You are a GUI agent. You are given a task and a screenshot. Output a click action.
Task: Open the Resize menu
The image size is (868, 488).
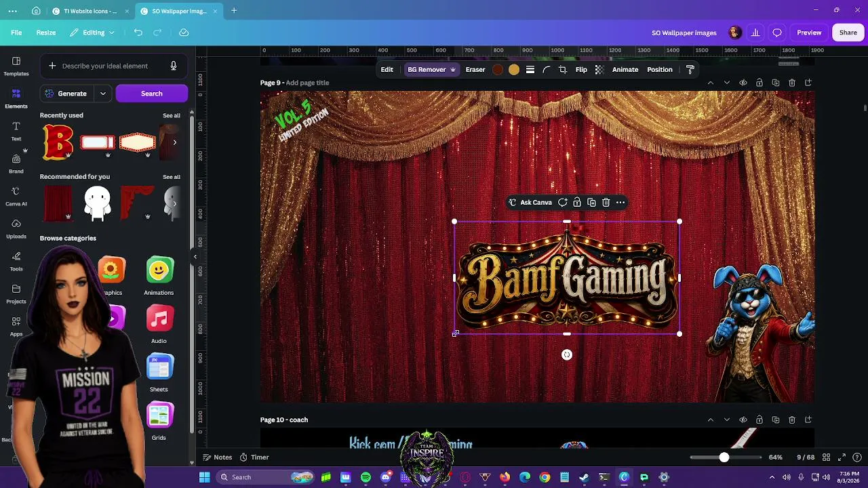point(46,33)
